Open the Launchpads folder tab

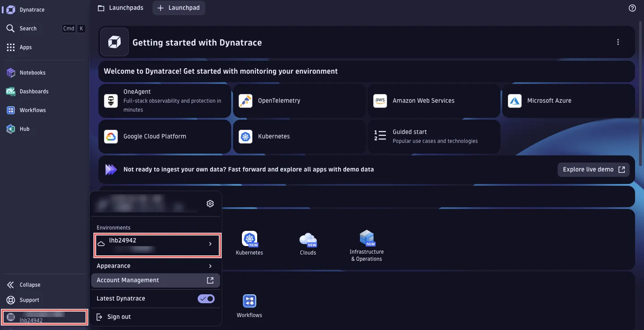121,8
